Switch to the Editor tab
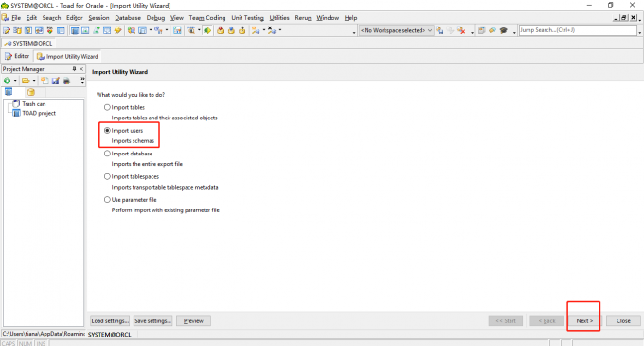The height and width of the screenshot is (346, 644). [x=17, y=56]
